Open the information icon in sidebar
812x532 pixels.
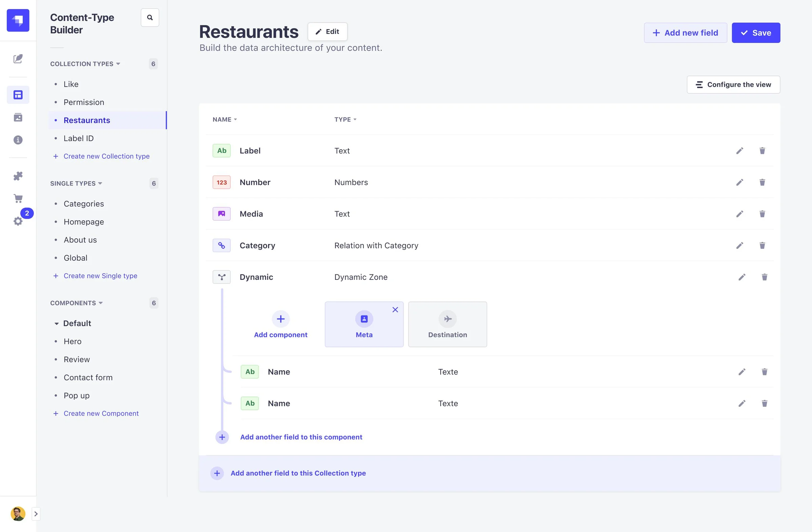[x=18, y=140]
